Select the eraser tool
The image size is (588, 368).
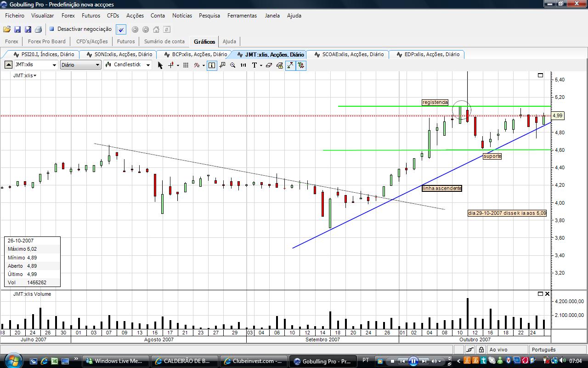point(269,65)
